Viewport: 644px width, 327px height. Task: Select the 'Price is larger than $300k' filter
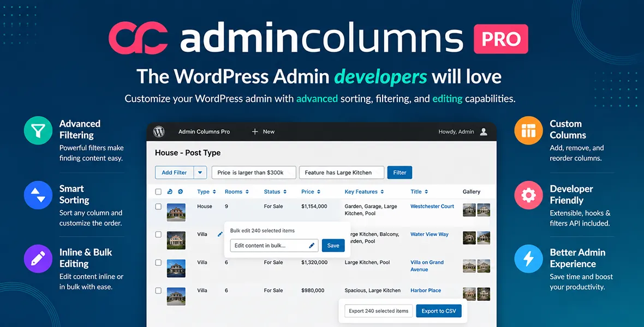pos(254,173)
